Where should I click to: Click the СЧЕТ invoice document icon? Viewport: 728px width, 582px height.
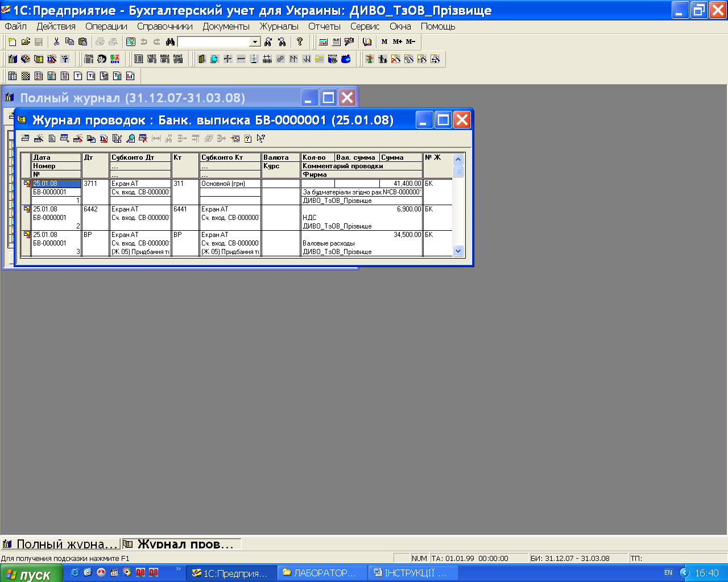pos(152,59)
